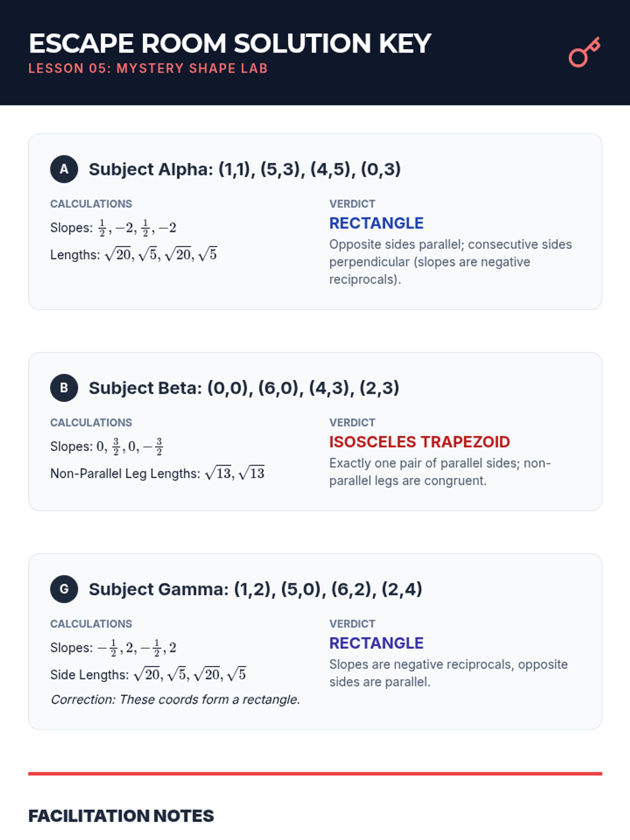
Task: Click the red horizontal divider line
Action: click(x=315, y=773)
